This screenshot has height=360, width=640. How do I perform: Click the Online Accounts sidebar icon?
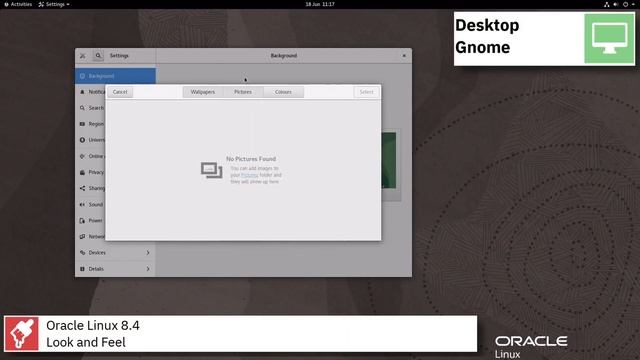point(82,156)
